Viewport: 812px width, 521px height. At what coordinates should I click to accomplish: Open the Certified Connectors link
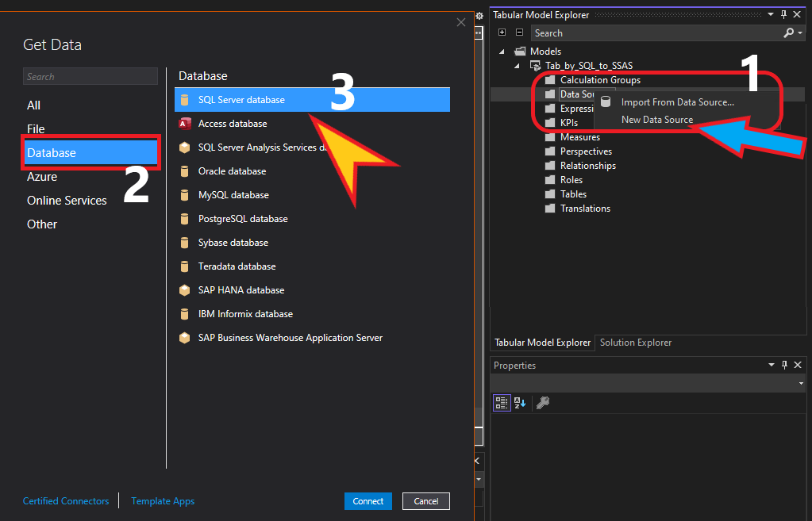tap(66, 501)
